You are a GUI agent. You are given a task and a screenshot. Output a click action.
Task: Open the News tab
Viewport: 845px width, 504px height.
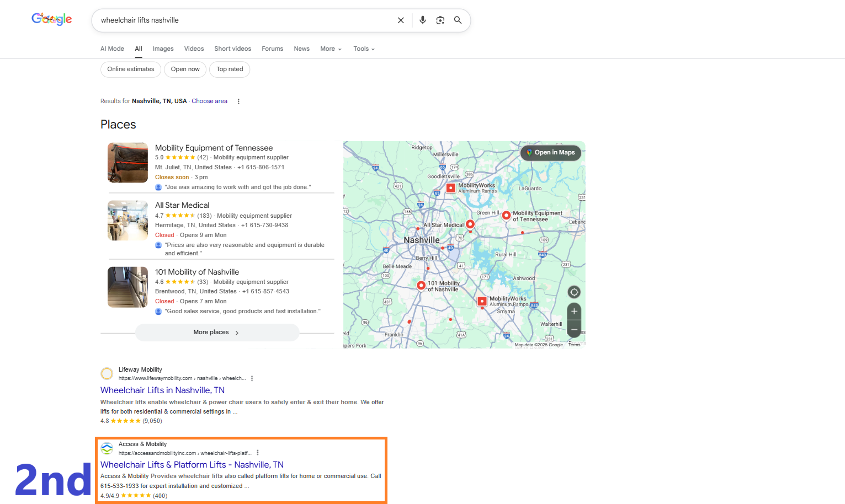click(x=302, y=49)
